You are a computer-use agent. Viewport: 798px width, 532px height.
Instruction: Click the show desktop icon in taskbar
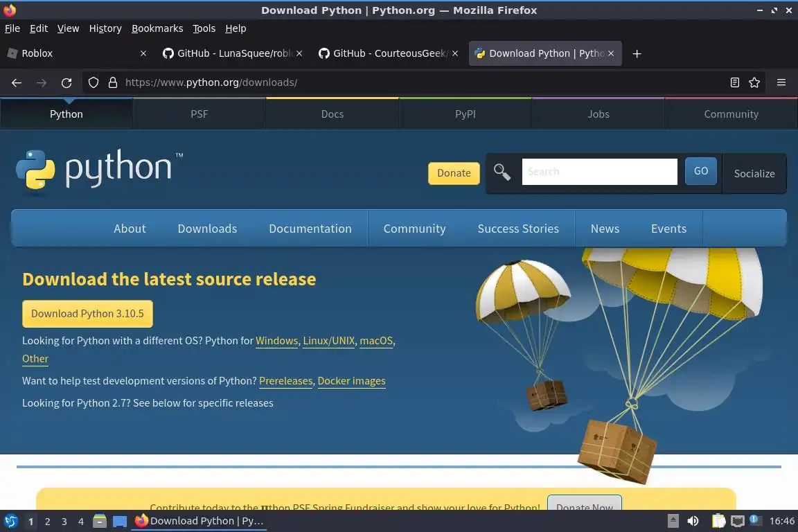point(120,521)
